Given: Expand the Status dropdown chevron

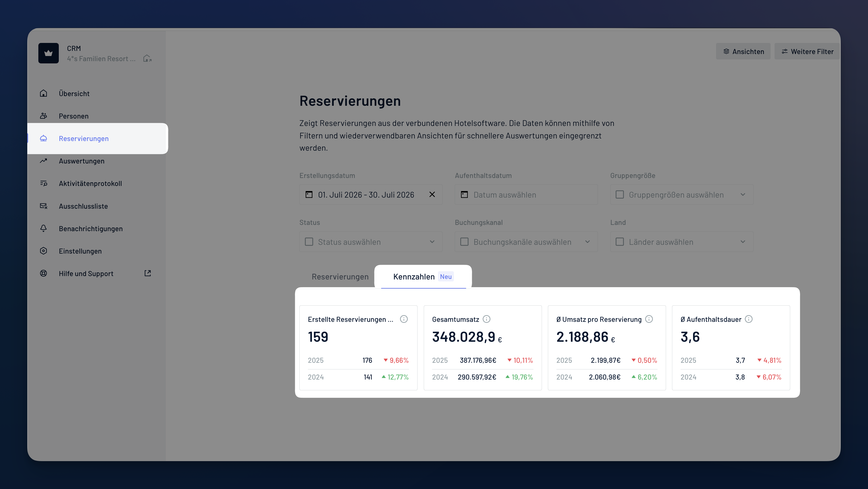Looking at the screenshot, I should click(432, 242).
